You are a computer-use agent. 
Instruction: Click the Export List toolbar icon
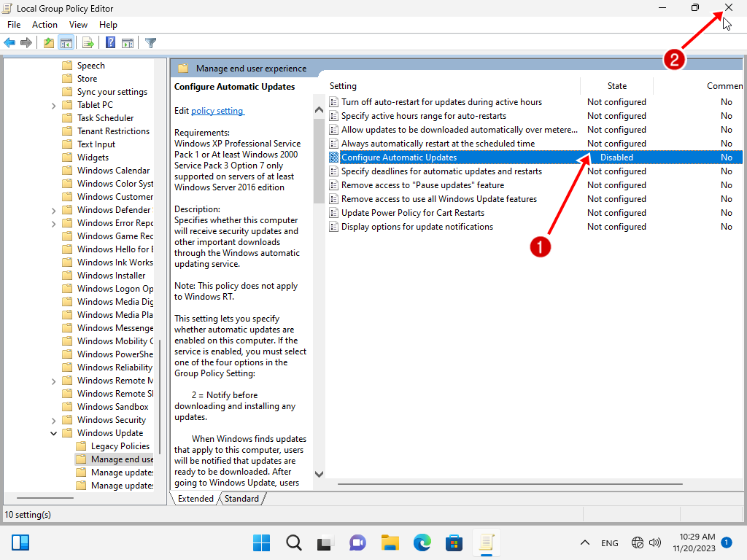[x=88, y=43]
